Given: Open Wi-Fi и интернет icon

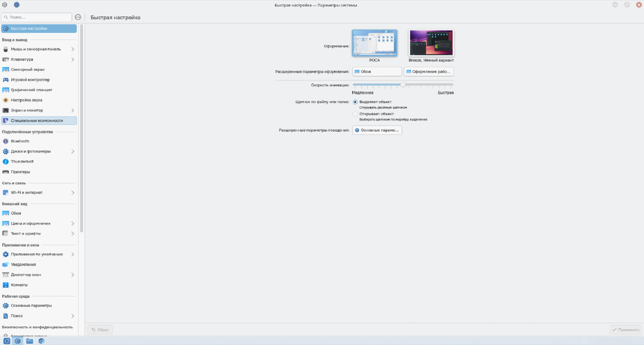Looking at the screenshot, I should pos(6,192).
